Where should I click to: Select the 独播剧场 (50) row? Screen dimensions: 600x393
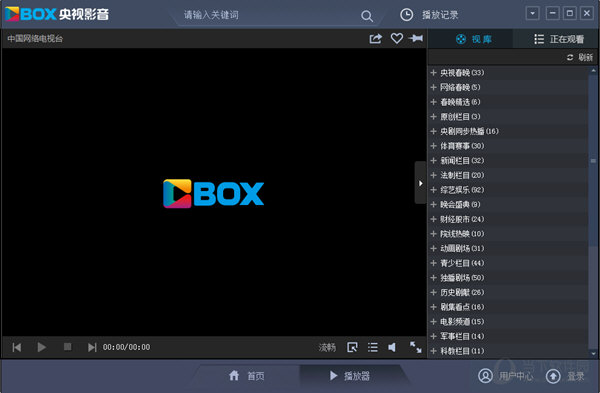pos(508,277)
